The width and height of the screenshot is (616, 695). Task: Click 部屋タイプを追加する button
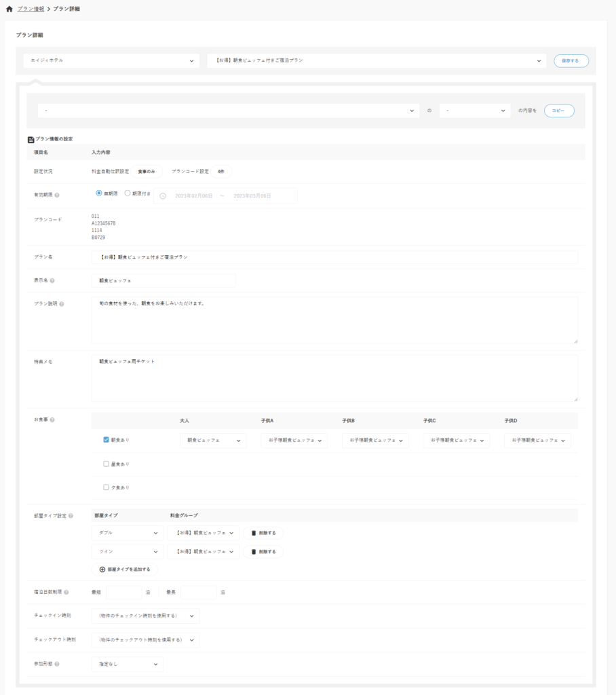[x=125, y=569]
